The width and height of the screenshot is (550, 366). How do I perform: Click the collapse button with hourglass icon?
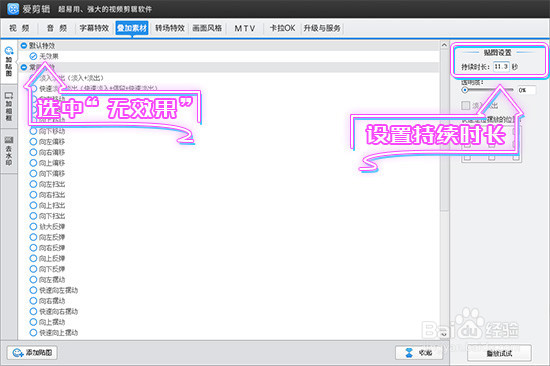pyautogui.click(x=420, y=353)
